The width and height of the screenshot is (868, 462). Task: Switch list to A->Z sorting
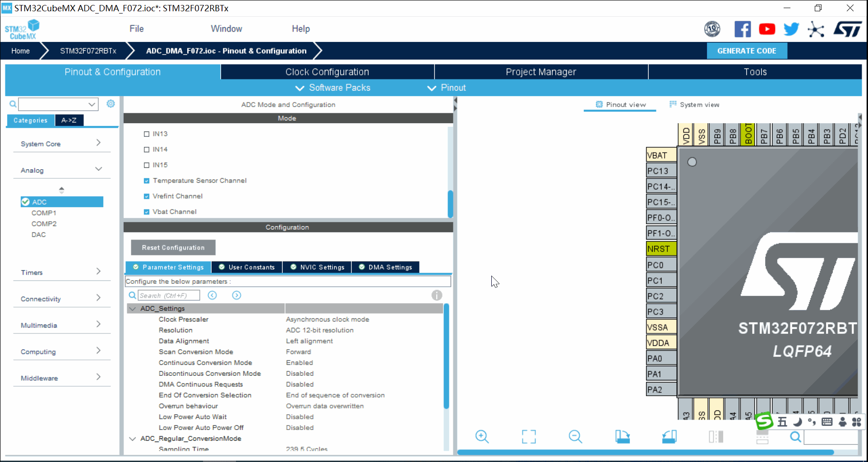coord(69,120)
